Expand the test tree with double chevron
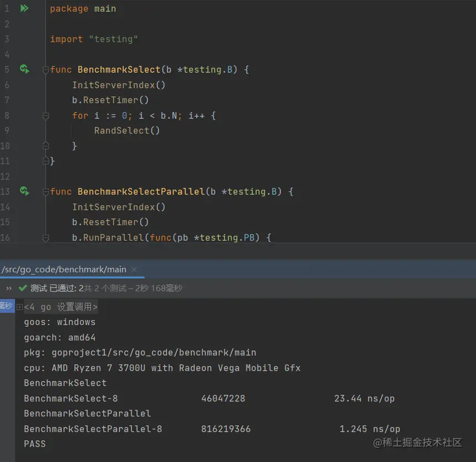Screen dimensions: 476x462 coord(9,288)
